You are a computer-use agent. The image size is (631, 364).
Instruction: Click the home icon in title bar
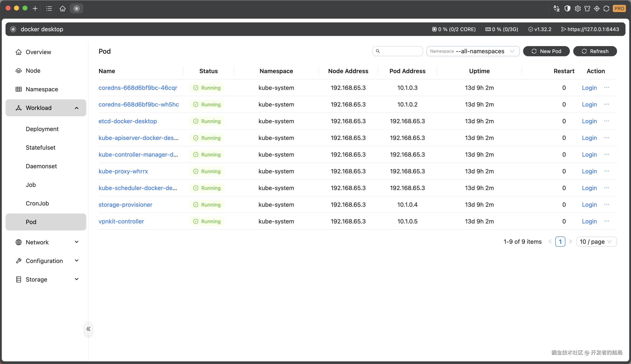[63, 8]
